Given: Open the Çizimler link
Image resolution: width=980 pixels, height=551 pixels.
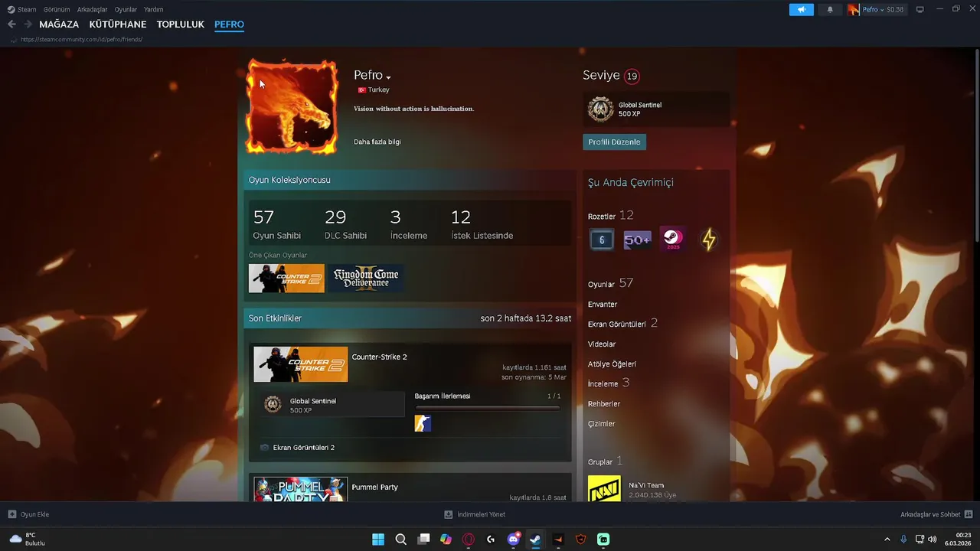Looking at the screenshot, I should click(602, 424).
